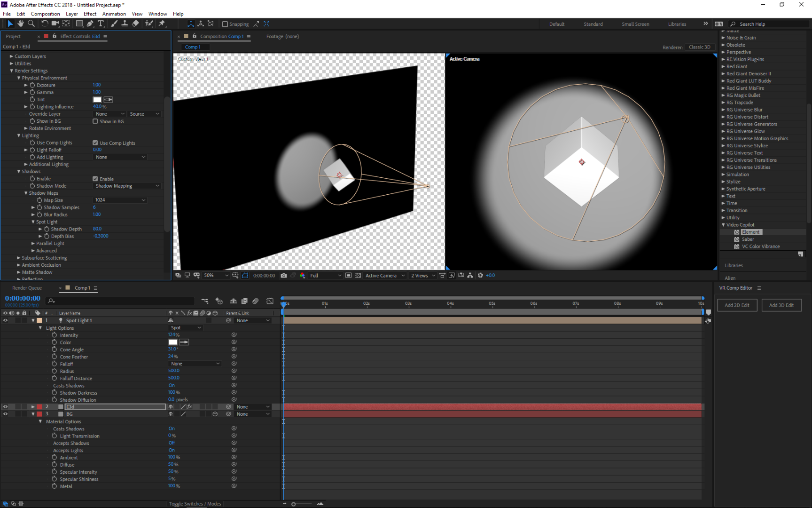812x508 pixels.
Task: Open the Shadow Mode dropdown
Action: coord(126,186)
